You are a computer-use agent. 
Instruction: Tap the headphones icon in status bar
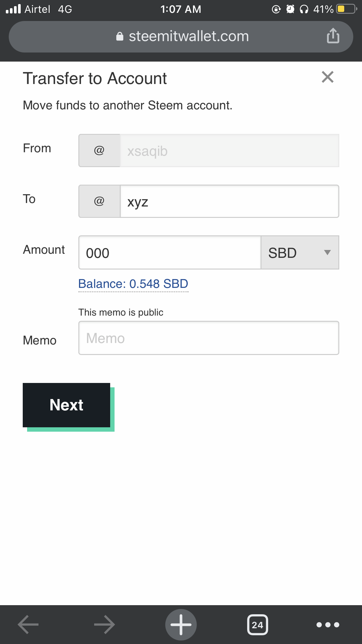coord(304,9)
